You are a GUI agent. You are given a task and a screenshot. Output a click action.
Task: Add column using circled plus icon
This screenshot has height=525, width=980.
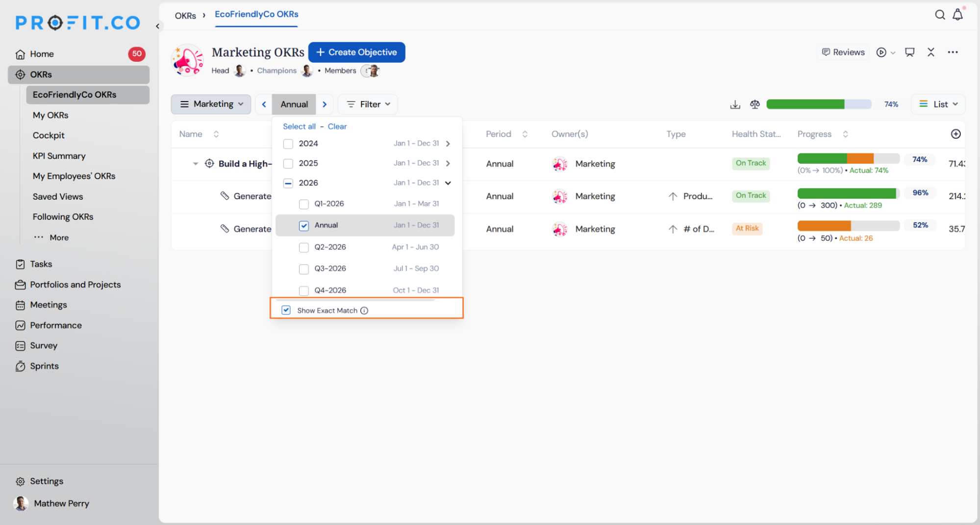[x=955, y=134]
